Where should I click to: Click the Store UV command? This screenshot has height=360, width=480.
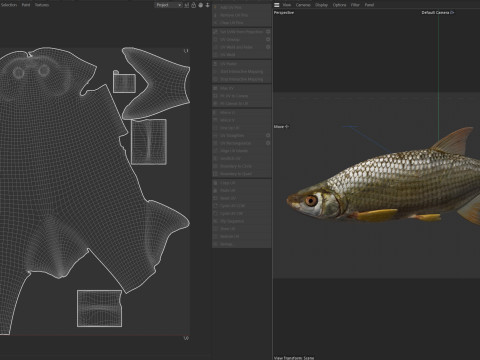(x=242, y=229)
